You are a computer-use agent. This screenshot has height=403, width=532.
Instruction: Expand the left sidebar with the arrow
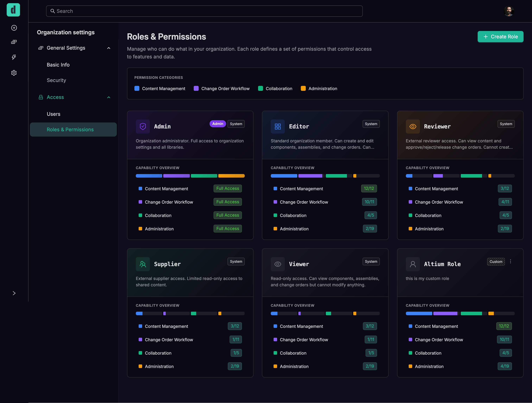click(14, 293)
